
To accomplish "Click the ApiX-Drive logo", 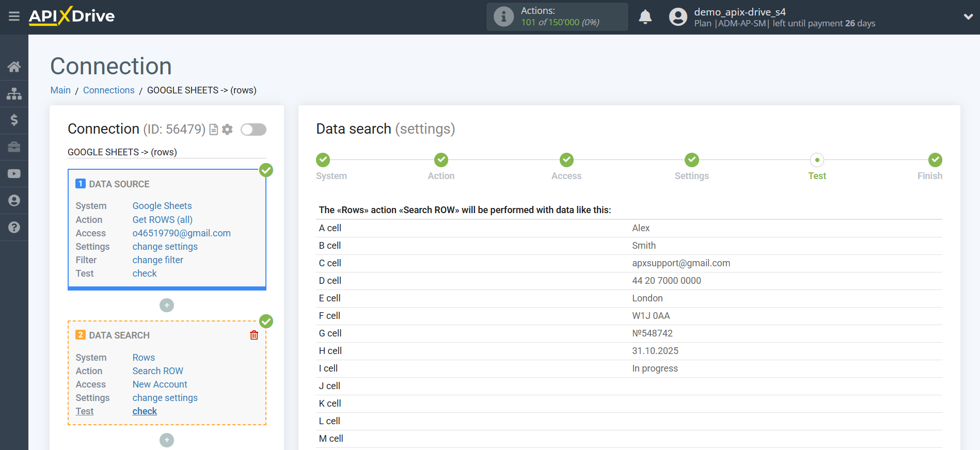I will pos(72,16).
